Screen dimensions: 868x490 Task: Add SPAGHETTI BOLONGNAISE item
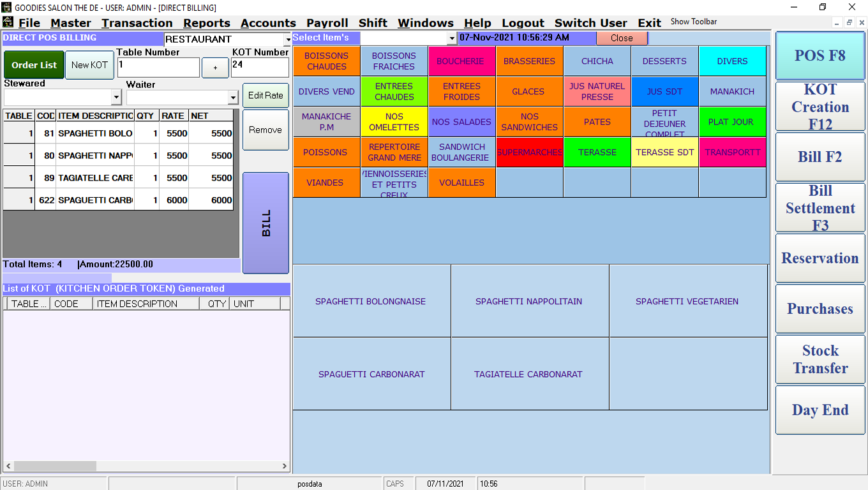[372, 301]
